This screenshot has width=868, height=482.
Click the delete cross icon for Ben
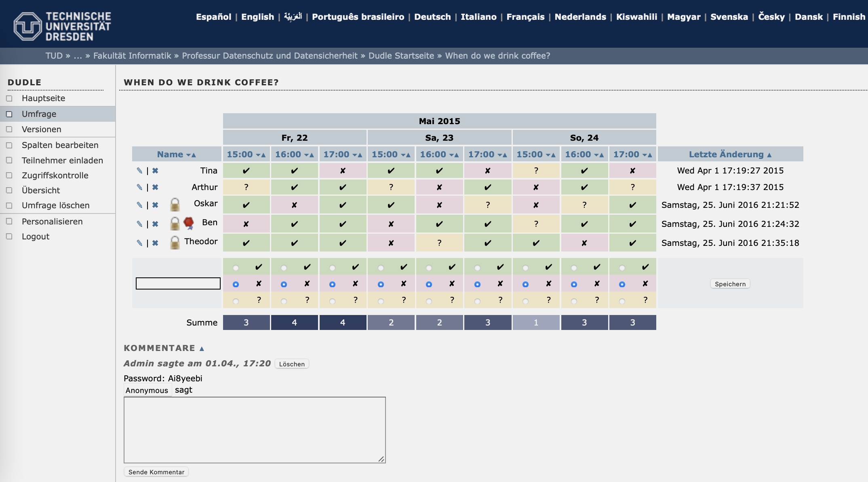155,224
